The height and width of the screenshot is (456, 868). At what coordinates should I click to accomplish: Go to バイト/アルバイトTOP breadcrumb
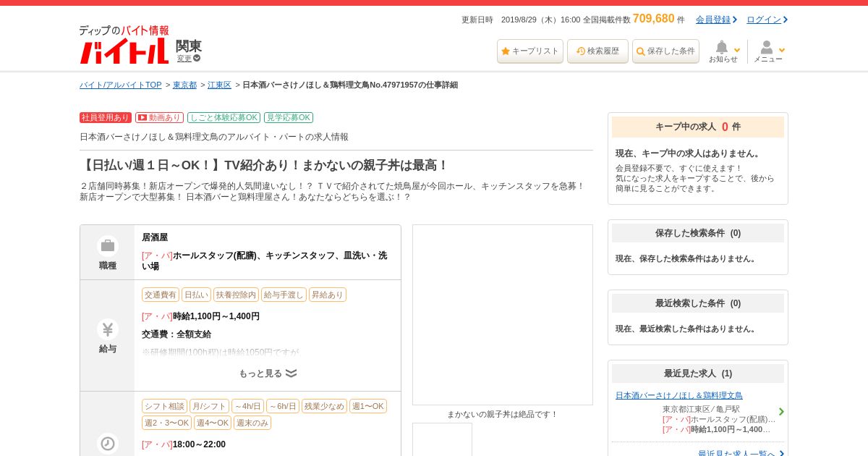pyautogui.click(x=121, y=85)
